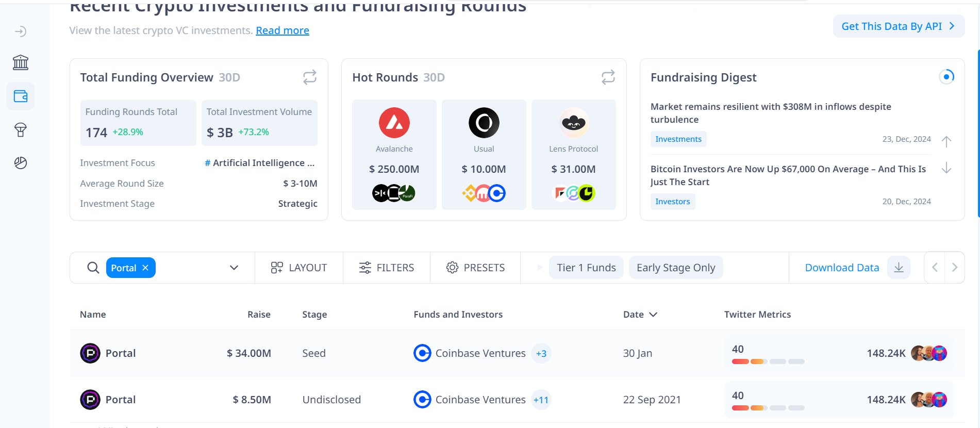Click follower avatars in the 22 Sep 2021 row
The image size is (980, 428).
point(929,400)
